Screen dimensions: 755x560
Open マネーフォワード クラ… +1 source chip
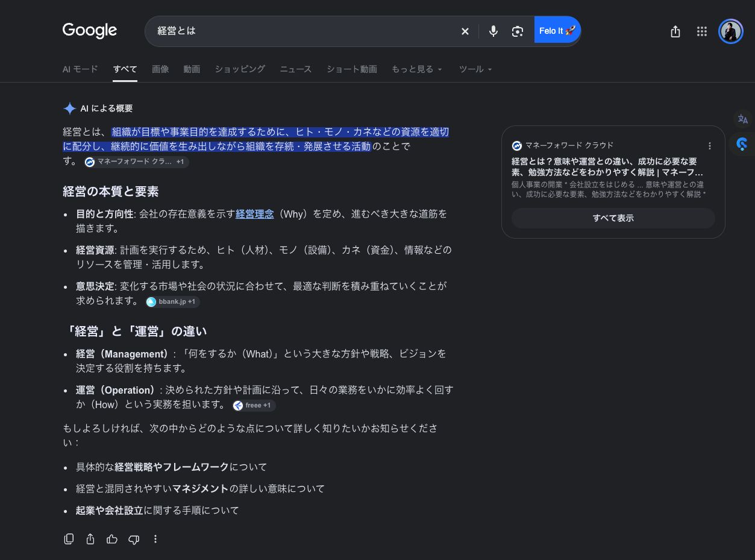point(136,162)
